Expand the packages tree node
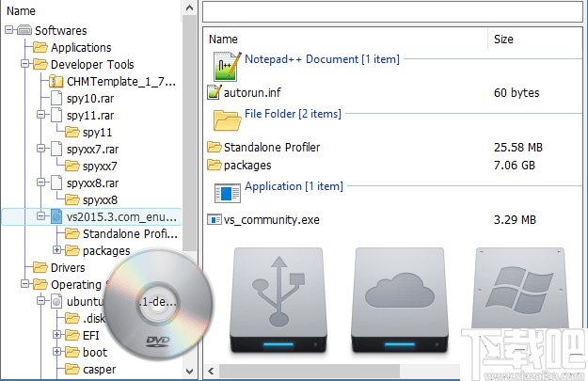This screenshot has width=588, height=381. 56,249
